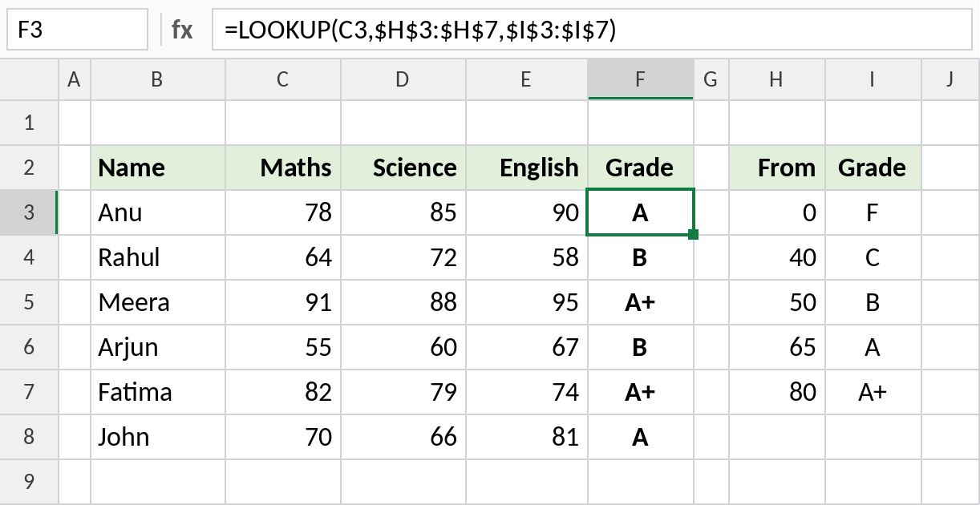Click Meera's grade cell in column F
This screenshot has height=505, width=980.
coord(641,302)
